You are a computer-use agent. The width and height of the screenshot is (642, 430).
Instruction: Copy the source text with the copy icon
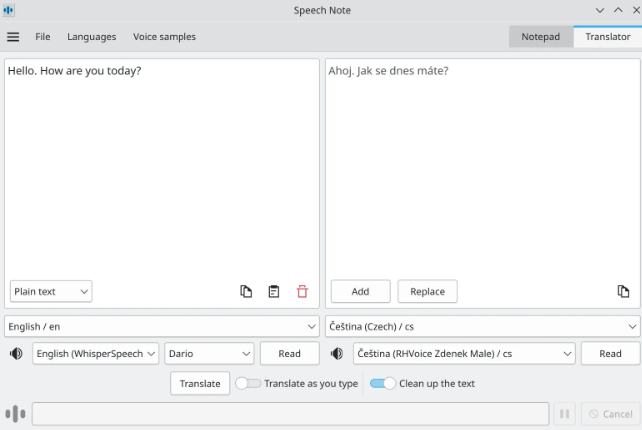[x=246, y=291]
